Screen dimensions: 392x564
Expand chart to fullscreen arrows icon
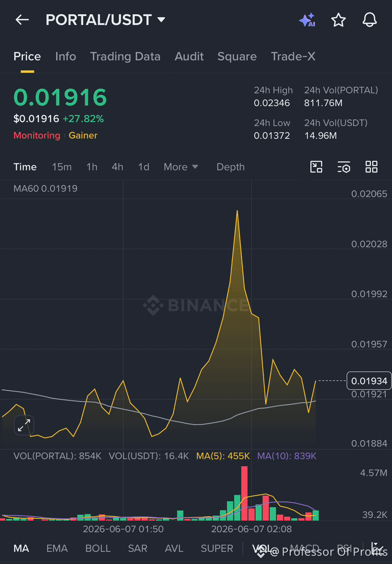tap(24, 425)
